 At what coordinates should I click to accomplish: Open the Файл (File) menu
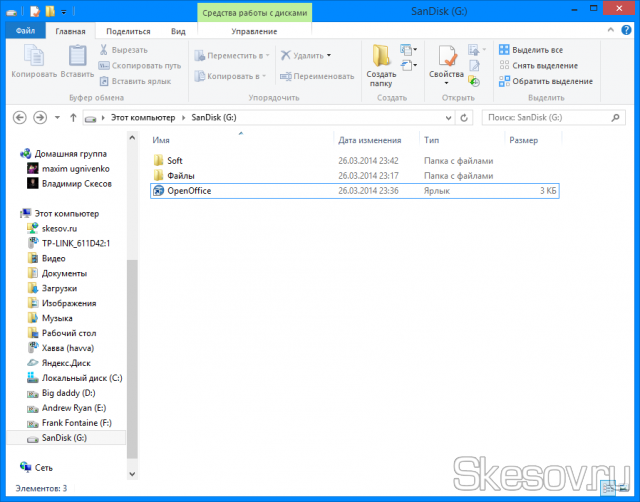[x=22, y=31]
